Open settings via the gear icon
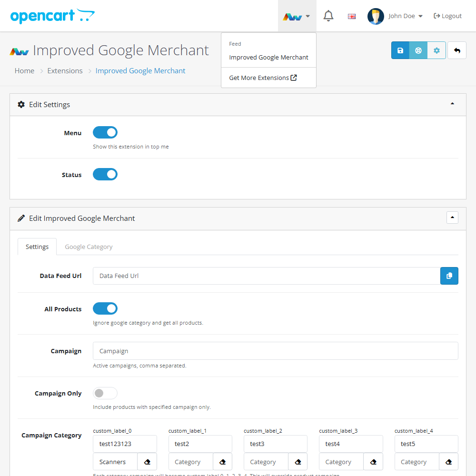The height and width of the screenshot is (476, 476). pyautogui.click(x=436, y=50)
